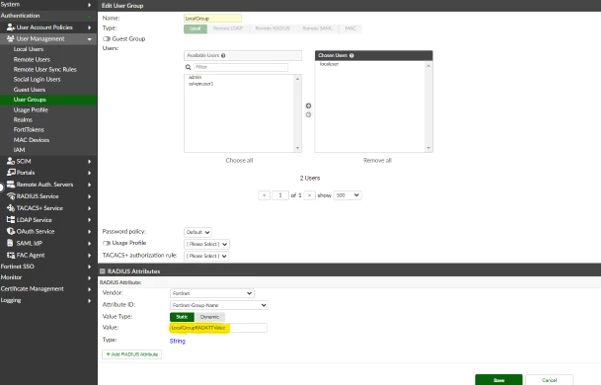Expand the Logging menu

tap(48, 300)
